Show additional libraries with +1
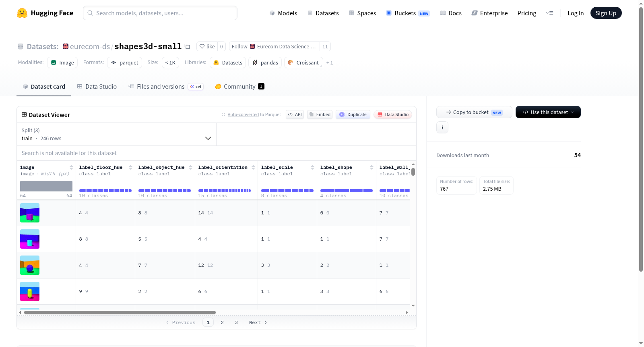Viewport: 644px width, 347px height. [330, 62]
